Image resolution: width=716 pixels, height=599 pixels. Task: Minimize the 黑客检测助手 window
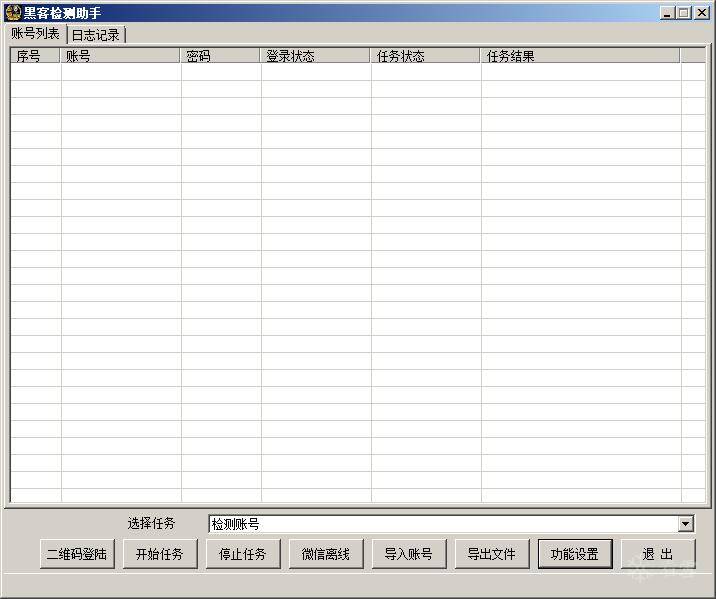click(x=667, y=13)
